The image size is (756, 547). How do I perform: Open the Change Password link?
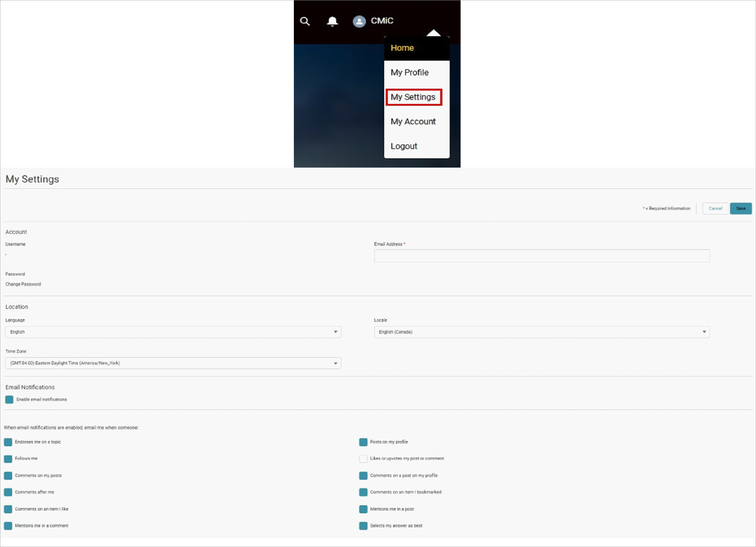click(x=23, y=284)
